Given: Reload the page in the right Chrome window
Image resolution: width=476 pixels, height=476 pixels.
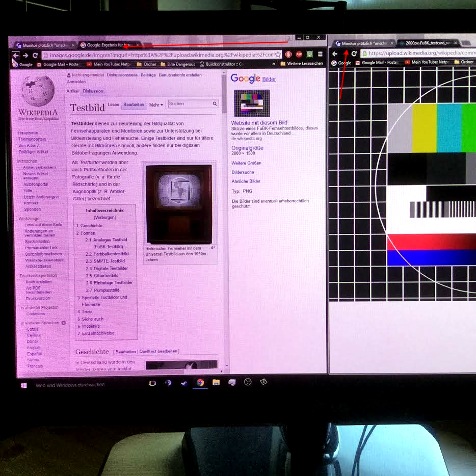Looking at the screenshot, I should (x=354, y=54).
